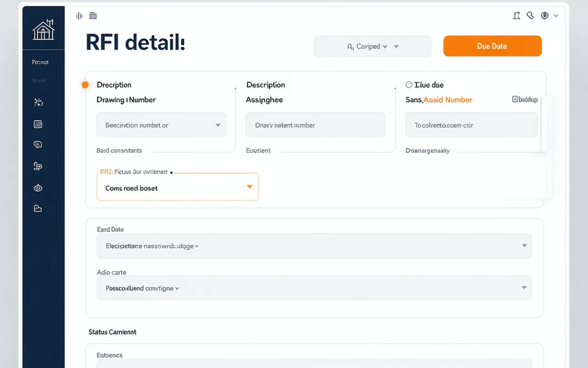
Task: Click the 'Doanargenaaity' text
Action: (x=428, y=151)
